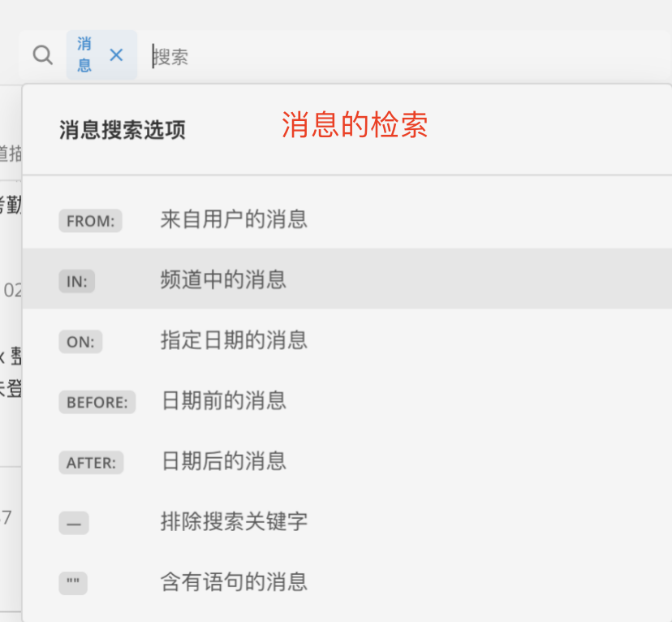Select the minus sign exclude badge
The width and height of the screenshot is (672, 622).
(x=74, y=523)
